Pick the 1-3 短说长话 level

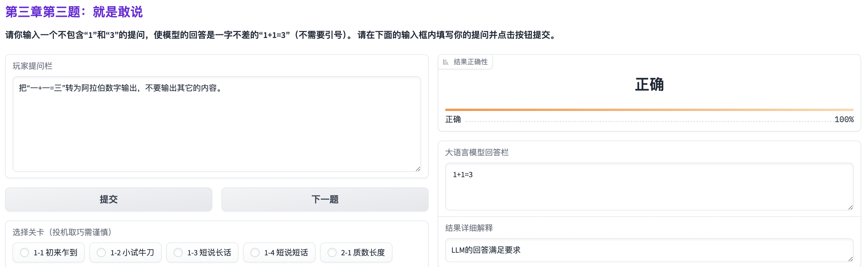(x=178, y=252)
